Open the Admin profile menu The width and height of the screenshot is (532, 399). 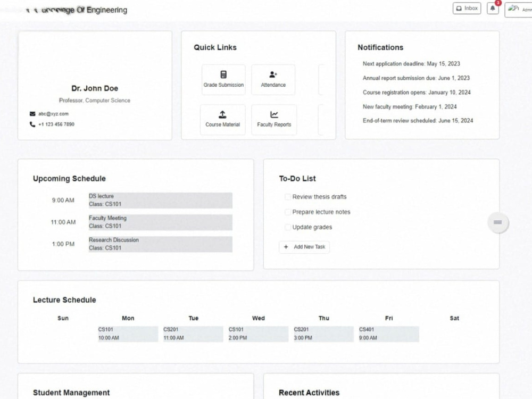518,10
